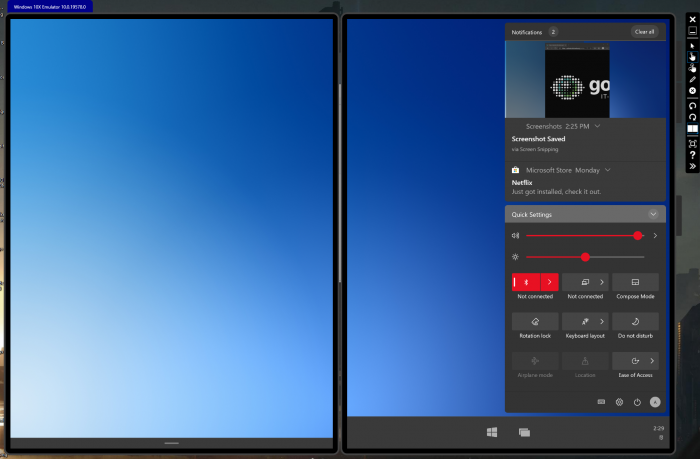Toggle Location tile

(x=585, y=361)
